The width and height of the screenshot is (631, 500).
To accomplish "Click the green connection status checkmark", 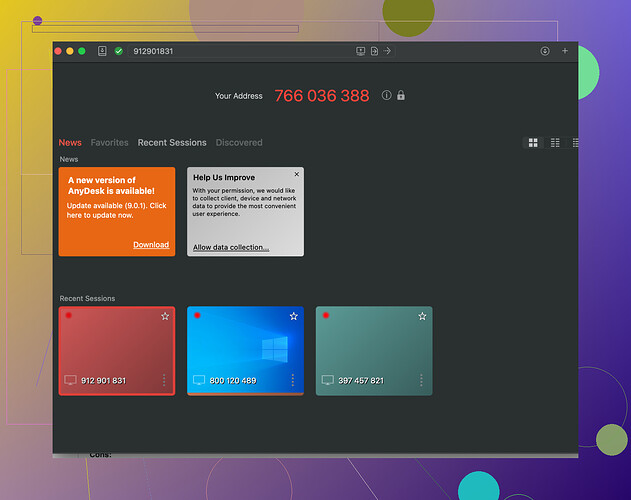I will (x=119, y=51).
